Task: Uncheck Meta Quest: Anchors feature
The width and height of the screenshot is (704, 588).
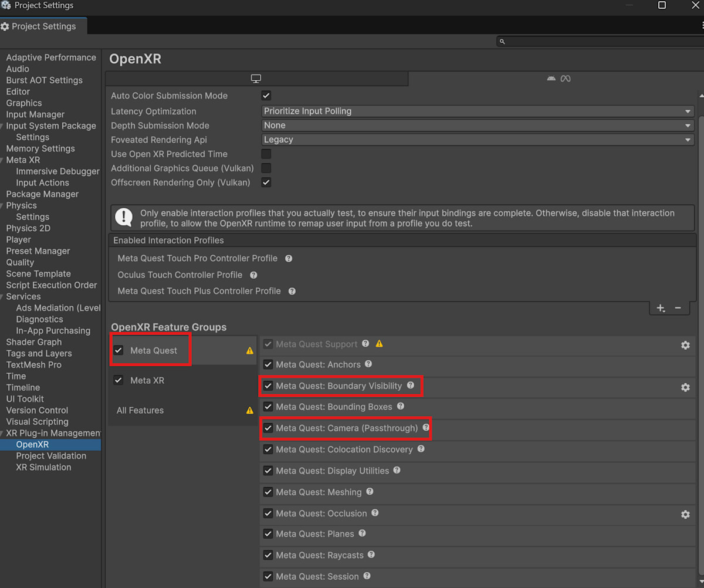Action: 268,364
